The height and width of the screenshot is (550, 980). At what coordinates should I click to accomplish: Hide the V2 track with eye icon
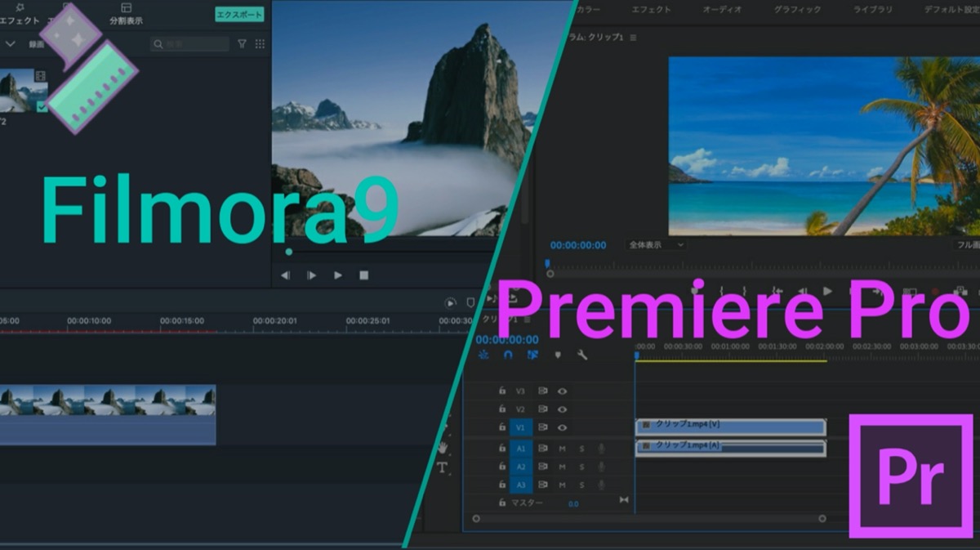562,409
